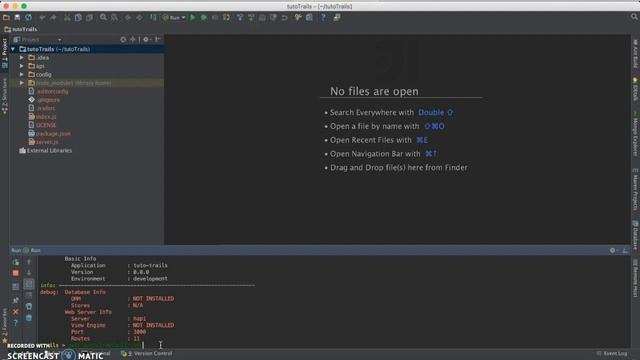Select the tutoTrails root folder row
The image size is (640, 360).
[87, 49]
